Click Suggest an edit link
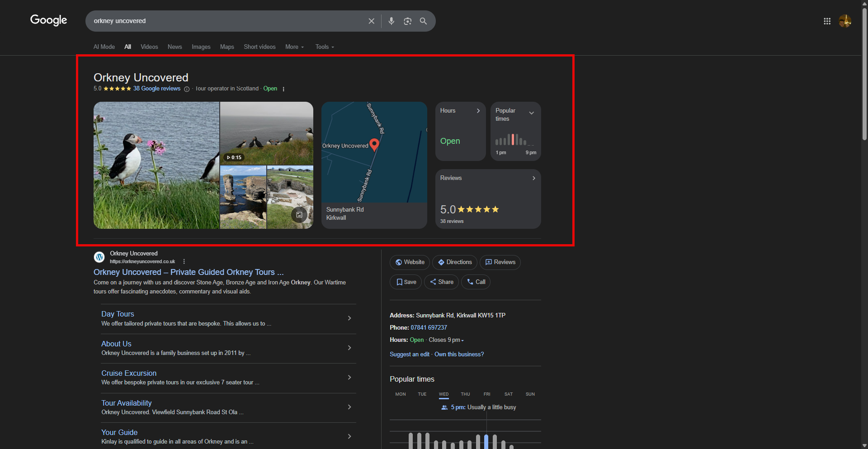Screen dimensions: 868x449 click(410, 354)
